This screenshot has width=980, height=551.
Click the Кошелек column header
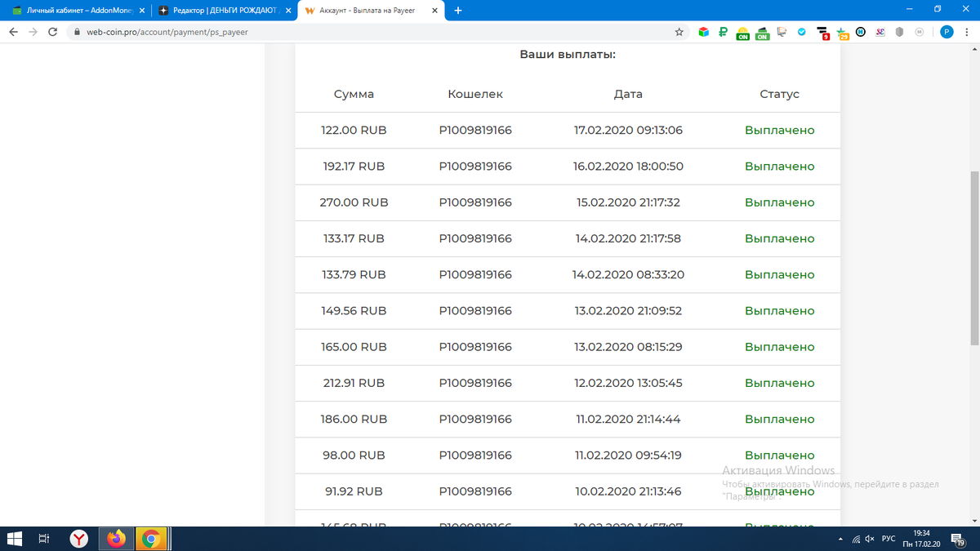[475, 94]
